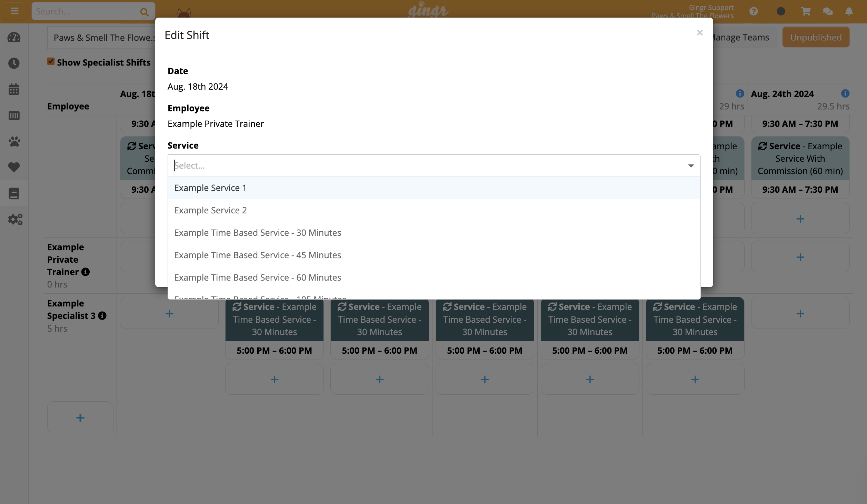Screen dimensions: 867x504
Task: Add new employee row plus button
Action: click(x=80, y=417)
